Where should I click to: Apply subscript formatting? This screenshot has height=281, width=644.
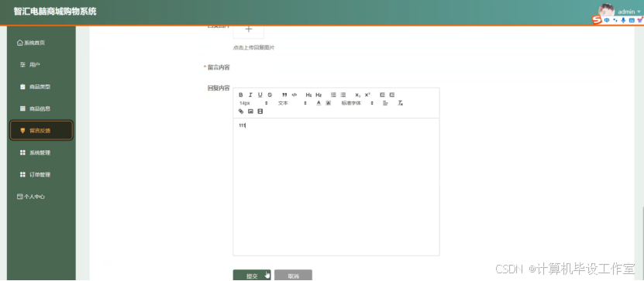(358, 94)
